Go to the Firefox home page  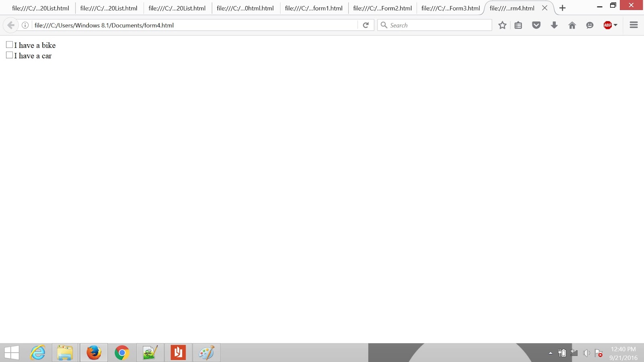click(x=572, y=25)
